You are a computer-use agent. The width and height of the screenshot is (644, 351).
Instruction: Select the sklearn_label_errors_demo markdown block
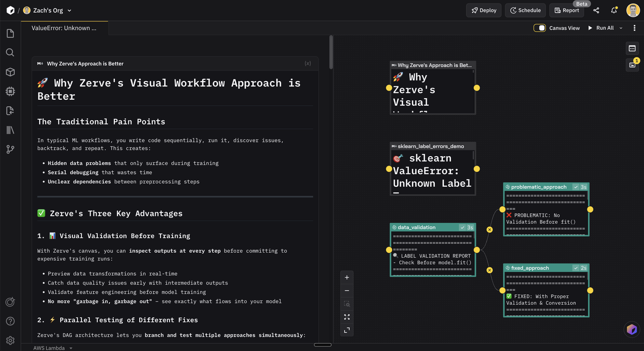click(x=433, y=169)
